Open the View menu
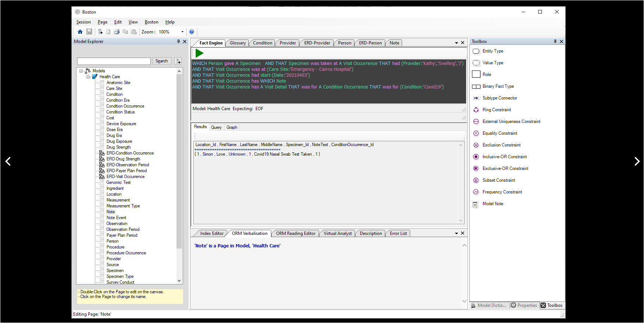Viewport: 644px width, 323px height. [x=133, y=22]
